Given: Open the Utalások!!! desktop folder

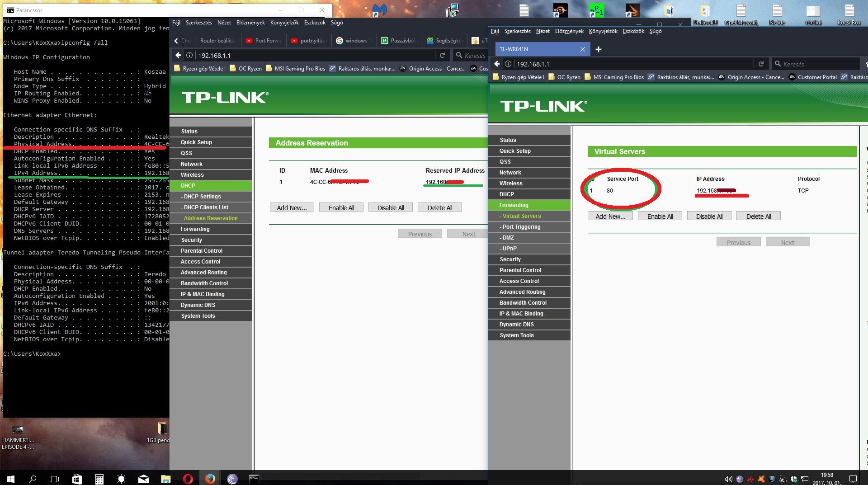Looking at the screenshot, I should (705, 14).
